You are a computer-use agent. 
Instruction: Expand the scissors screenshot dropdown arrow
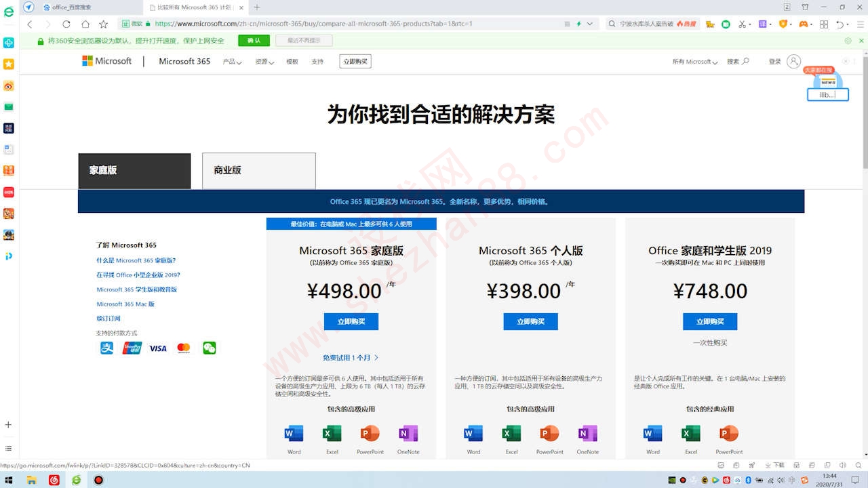(750, 24)
